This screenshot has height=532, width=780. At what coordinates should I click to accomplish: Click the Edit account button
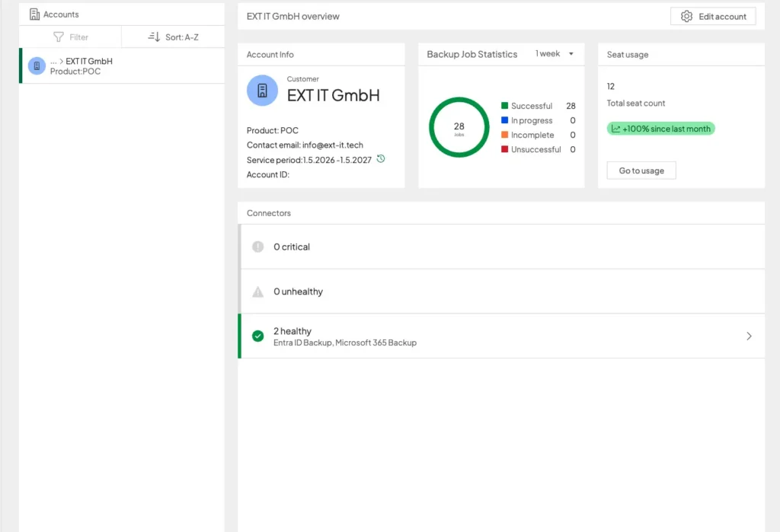(x=713, y=17)
